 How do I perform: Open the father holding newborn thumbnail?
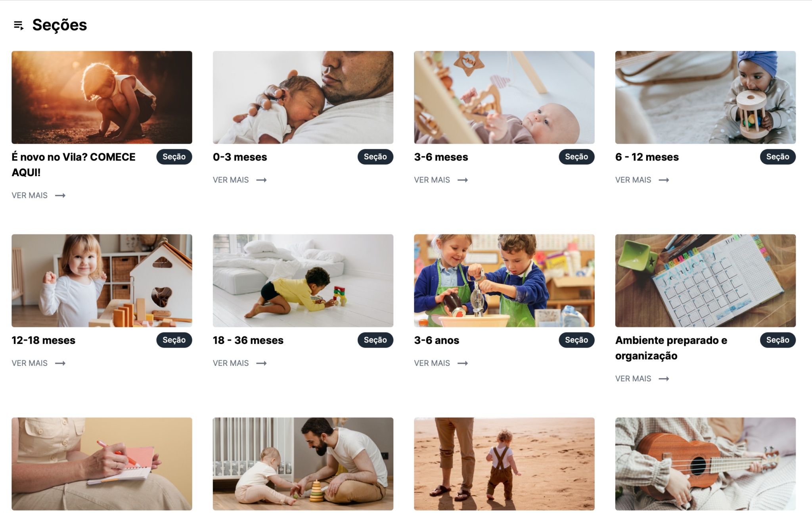(x=303, y=97)
